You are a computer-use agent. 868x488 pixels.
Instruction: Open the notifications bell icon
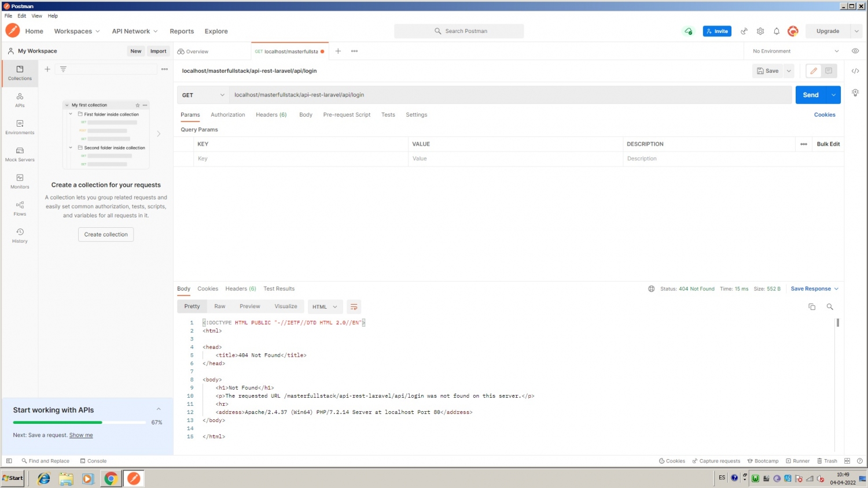pyautogui.click(x=777, y=31)
